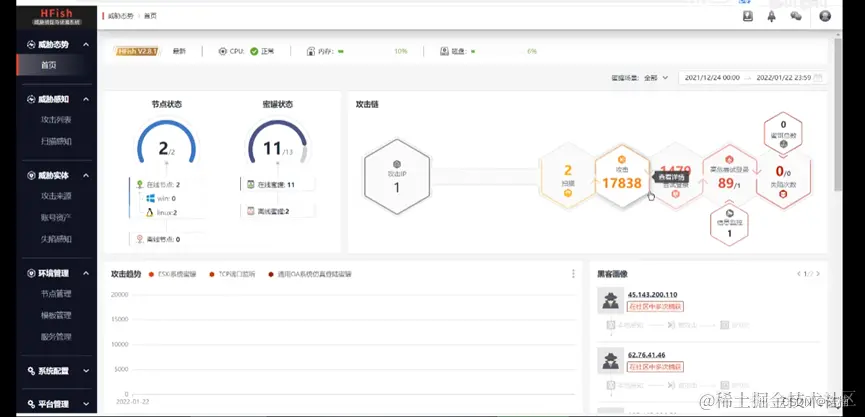The image size is (865, 417).
Task: Collapse the 威胁态势 section chevron
Action: click(x=86, y=45)
